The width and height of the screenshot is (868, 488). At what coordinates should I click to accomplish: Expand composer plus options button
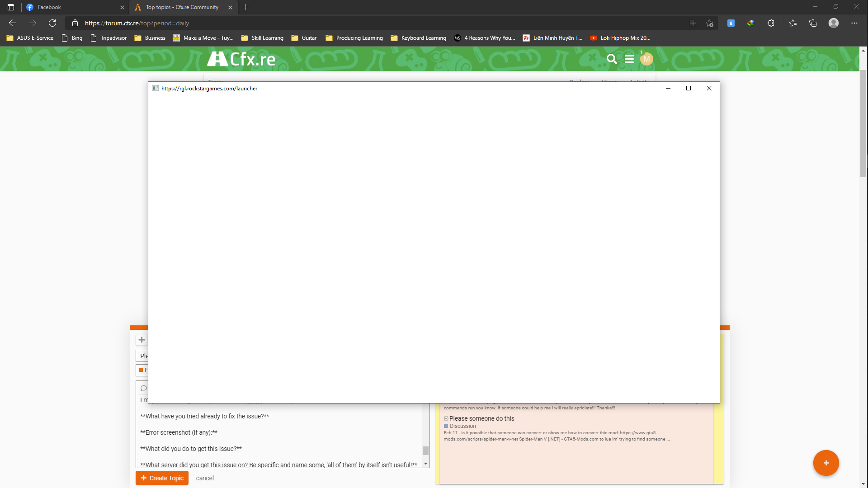142,340
